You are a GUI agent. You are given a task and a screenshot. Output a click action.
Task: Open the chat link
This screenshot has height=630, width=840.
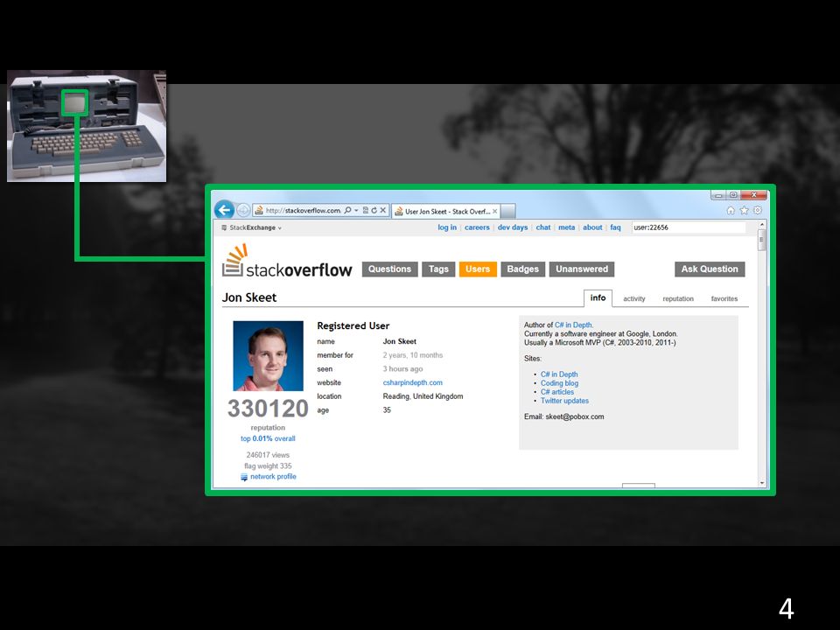point(543,227)
